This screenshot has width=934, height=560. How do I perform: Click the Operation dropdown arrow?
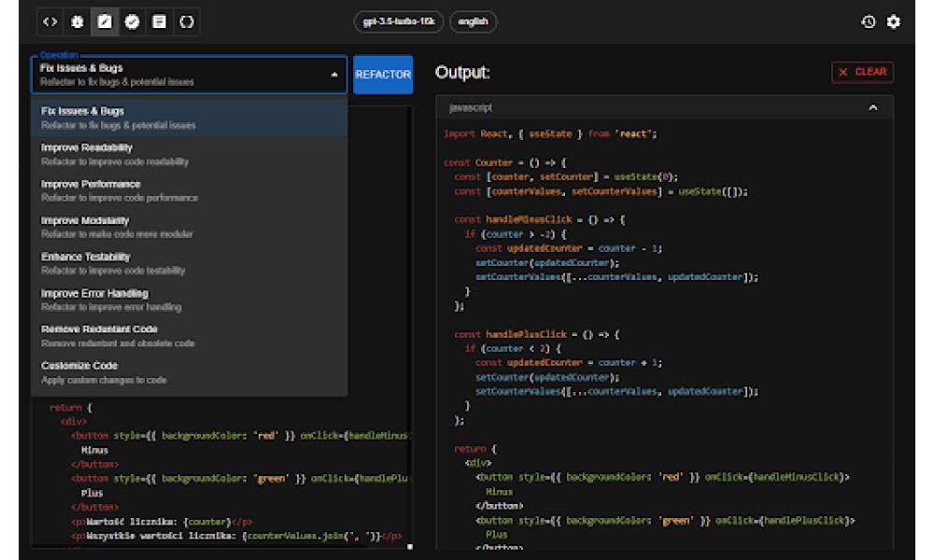pos(334,75)
